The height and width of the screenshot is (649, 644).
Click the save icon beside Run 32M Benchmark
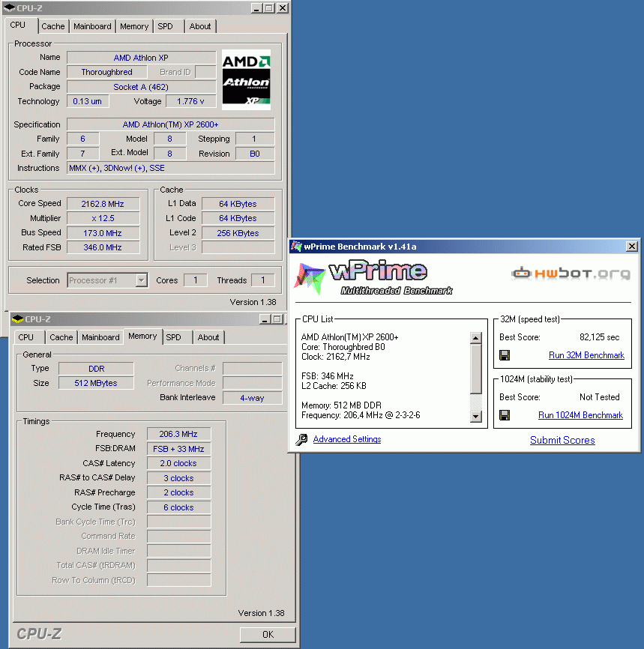pyautogui.click(x=505, y=355)
